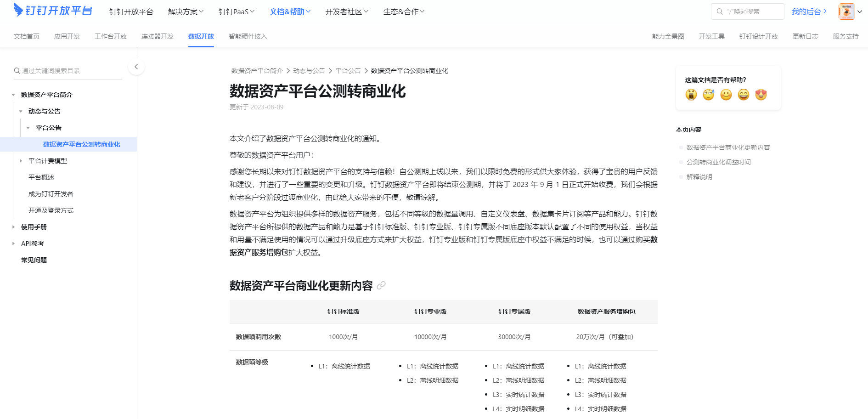Go to 我的后台
Image resolution: width=868 pixels, height=419 pixels.
[809, 11]
